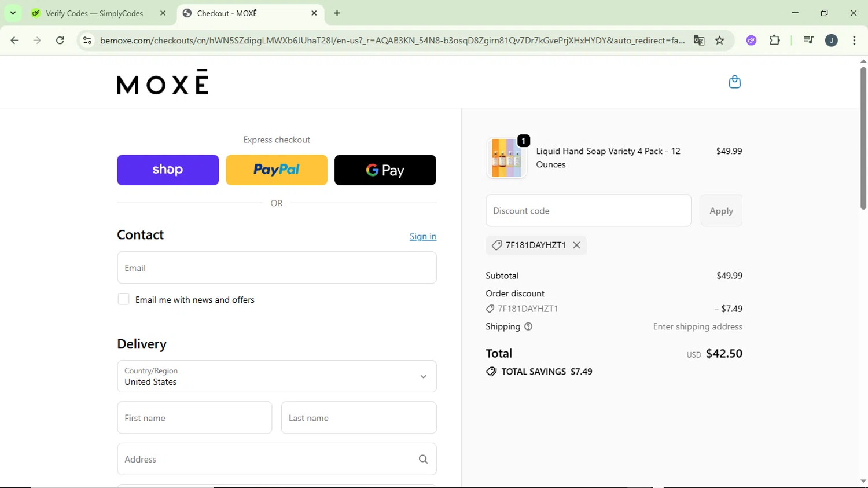This screenshot has width=868, height=488.
Task: Click the order discount amount – $7.49
Action: pyautogui.click(x=728, y=309)
